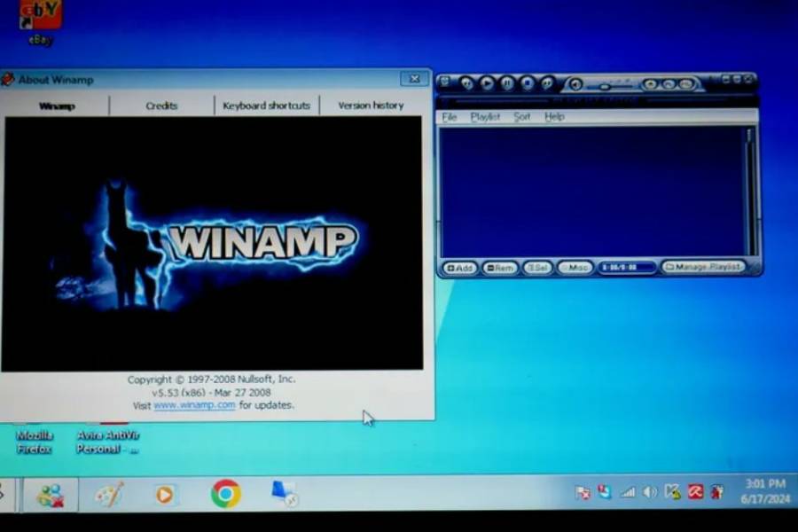Open the eBay desktop shortcut

pyautogui.click(x=40, y=23)
